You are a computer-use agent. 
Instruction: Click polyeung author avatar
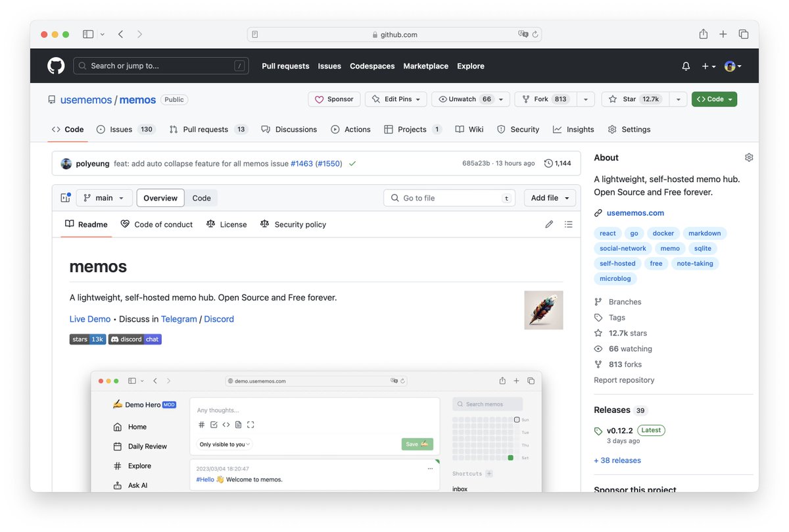click(66, 164)
